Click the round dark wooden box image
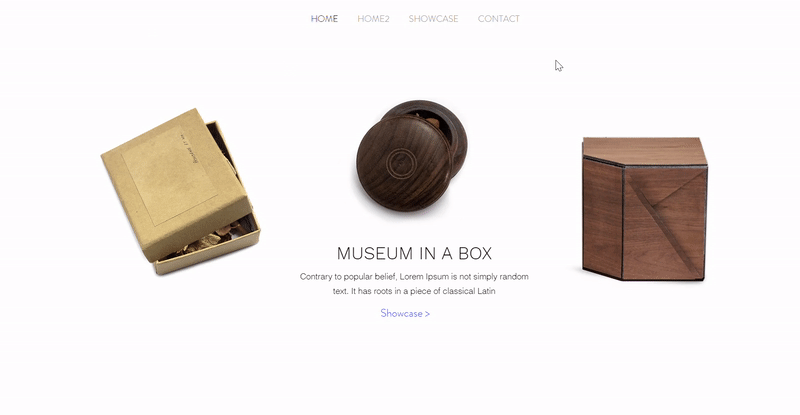 (x=411, y=156)
